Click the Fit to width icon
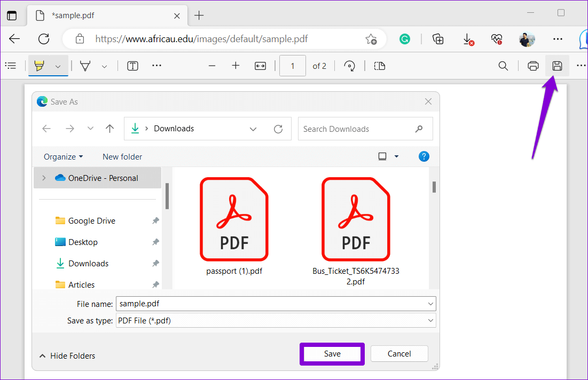This screenshot has width=588, height=380. pos(260,66)
